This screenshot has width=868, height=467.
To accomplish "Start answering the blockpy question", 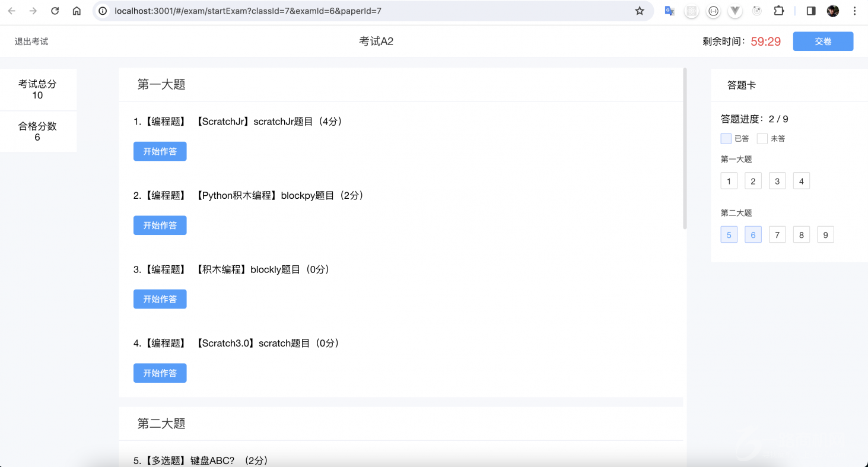I will click(160, 225).
